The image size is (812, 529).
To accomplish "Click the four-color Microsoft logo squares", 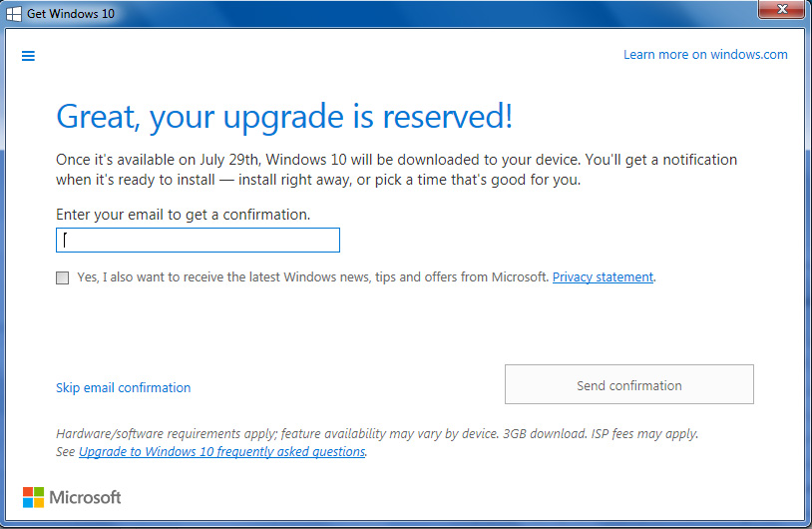I will (33, 497).
